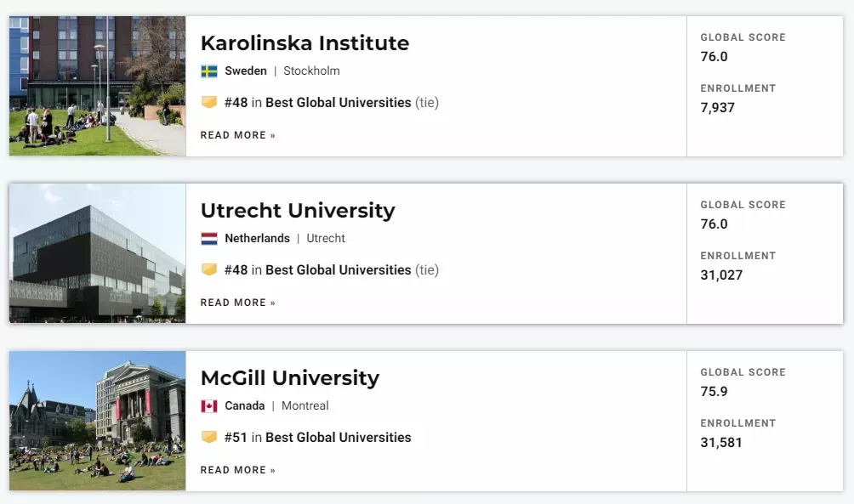Viewport: 854px width, 504px height.
Task: Click the Canada flag icon
Action: tap(209, 406)
